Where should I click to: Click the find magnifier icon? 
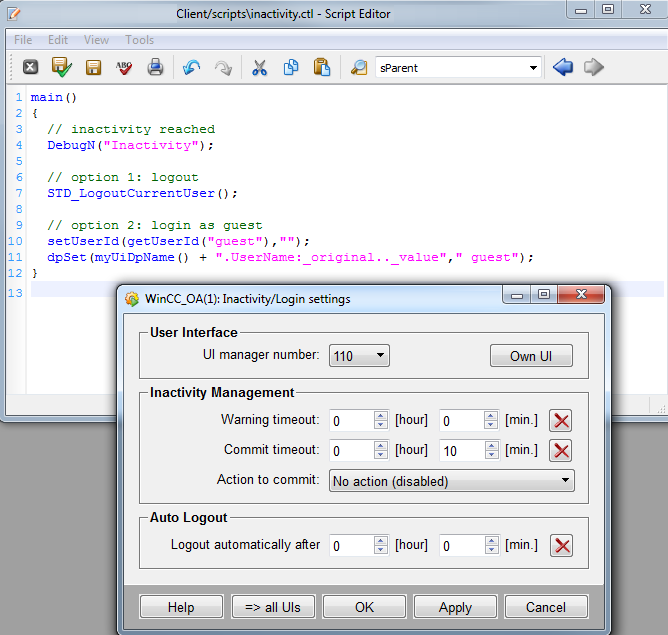[x=358, y=68]
